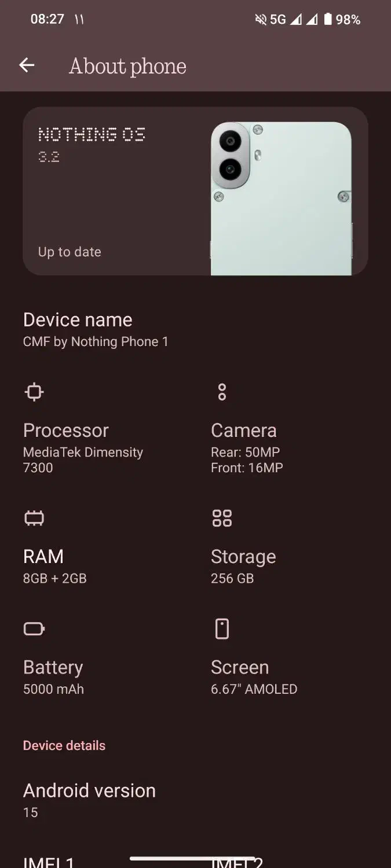Tap the status bar battery icon
391x868 pixels.
328,20
